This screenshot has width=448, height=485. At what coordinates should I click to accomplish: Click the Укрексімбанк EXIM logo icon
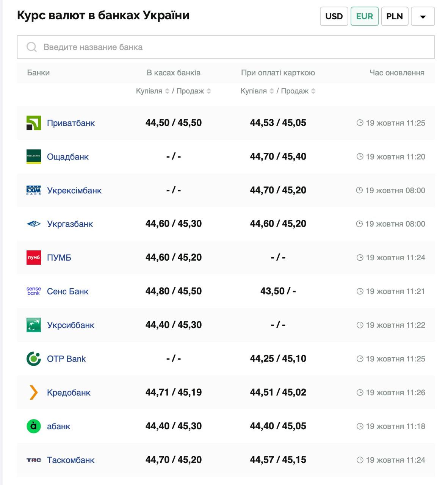pos(34,190)
